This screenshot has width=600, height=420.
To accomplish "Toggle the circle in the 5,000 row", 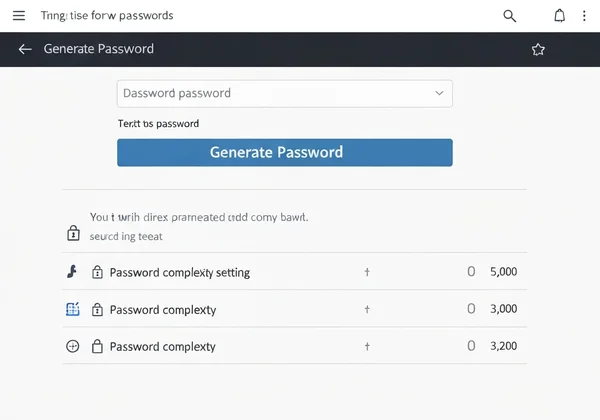I will click(471, 272).
